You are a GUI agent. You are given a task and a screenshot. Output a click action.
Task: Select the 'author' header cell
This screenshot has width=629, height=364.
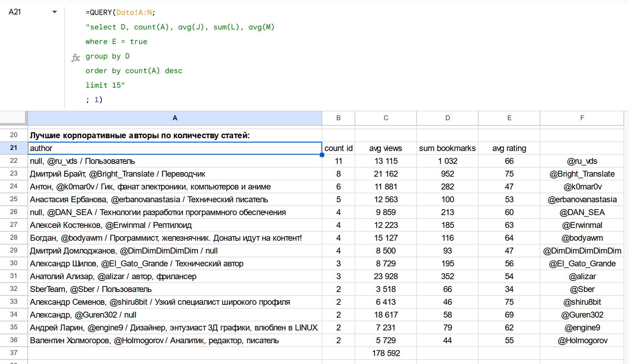[175, 148]
